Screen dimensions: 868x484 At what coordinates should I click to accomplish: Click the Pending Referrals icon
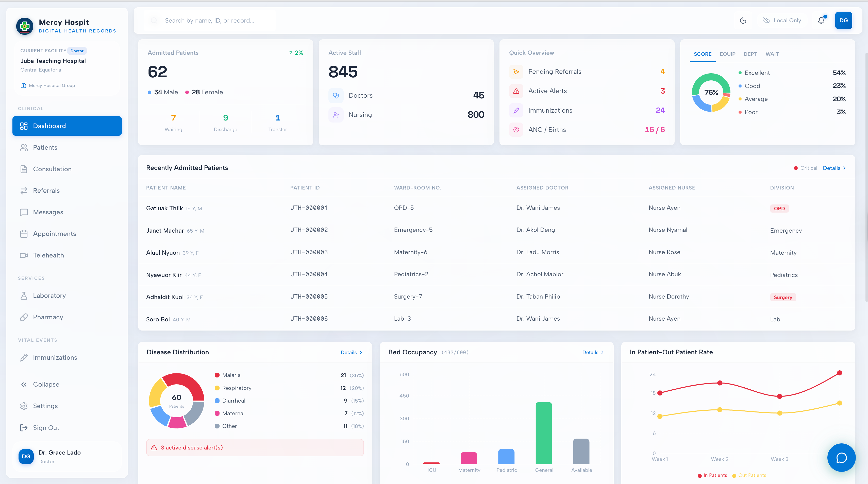516,72
